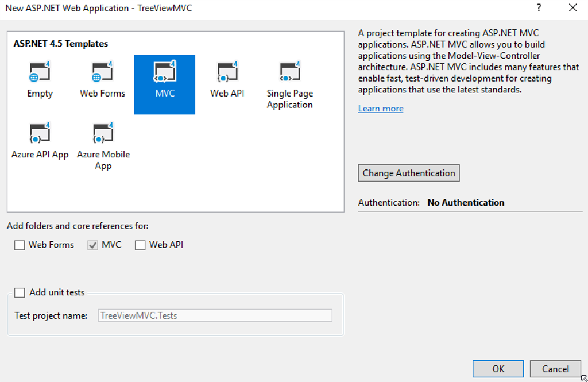Enable the Web Forms references checkbox
Image resolution: width=588 pixels, height=382 pixels.
20,245
